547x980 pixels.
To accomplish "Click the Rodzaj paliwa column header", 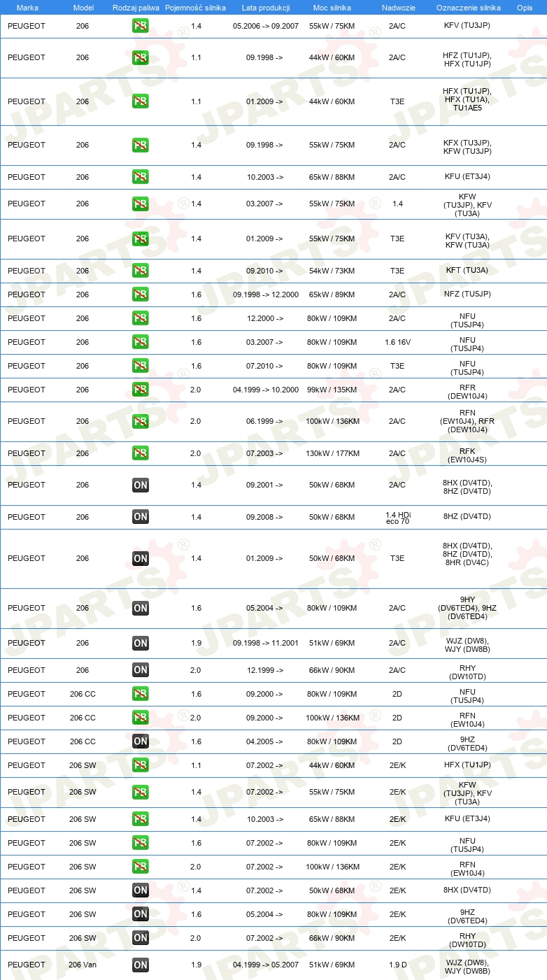I will (136, 7).
